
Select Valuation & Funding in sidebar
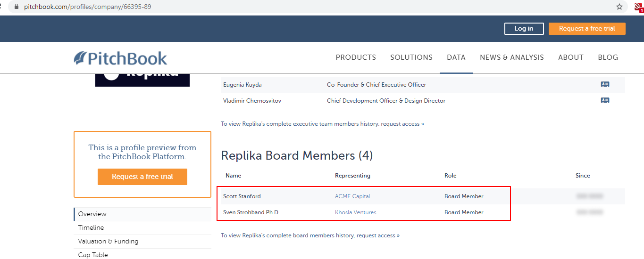pyautogui.click(x=142, y=241)
